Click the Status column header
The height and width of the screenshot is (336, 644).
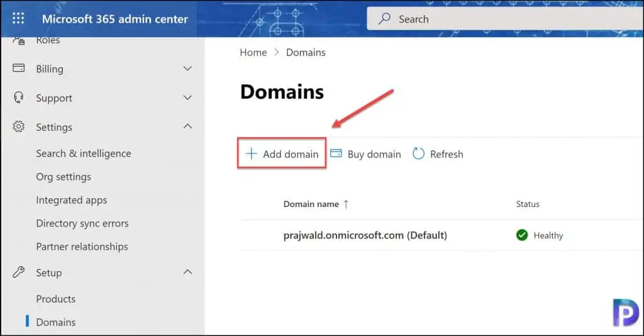(528, 204)
